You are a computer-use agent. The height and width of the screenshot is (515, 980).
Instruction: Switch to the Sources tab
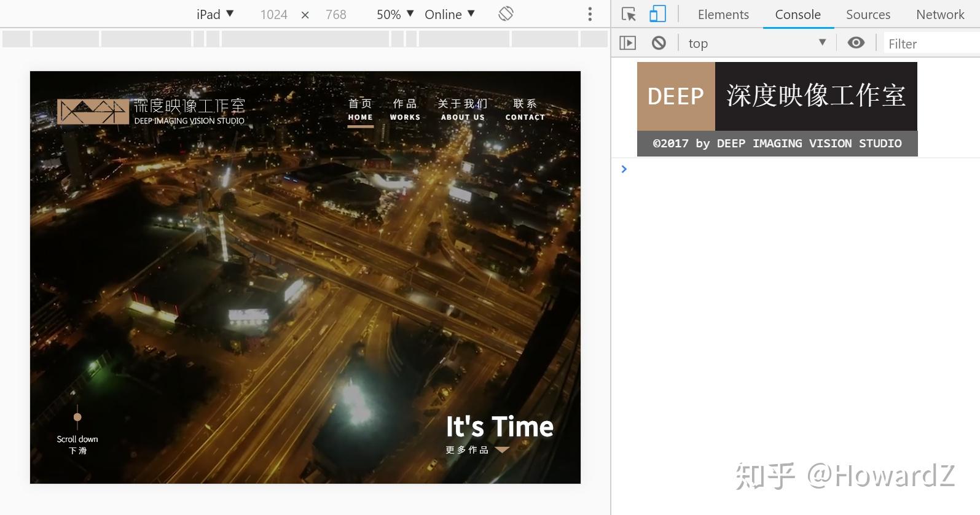point(868,14)
